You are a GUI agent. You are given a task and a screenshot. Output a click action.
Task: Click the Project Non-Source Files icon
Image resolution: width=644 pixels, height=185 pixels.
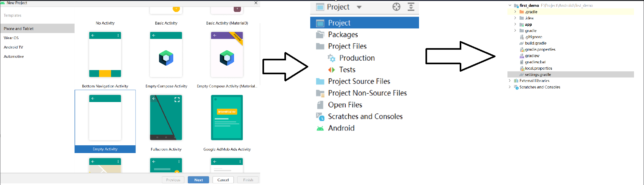[320, 93]
